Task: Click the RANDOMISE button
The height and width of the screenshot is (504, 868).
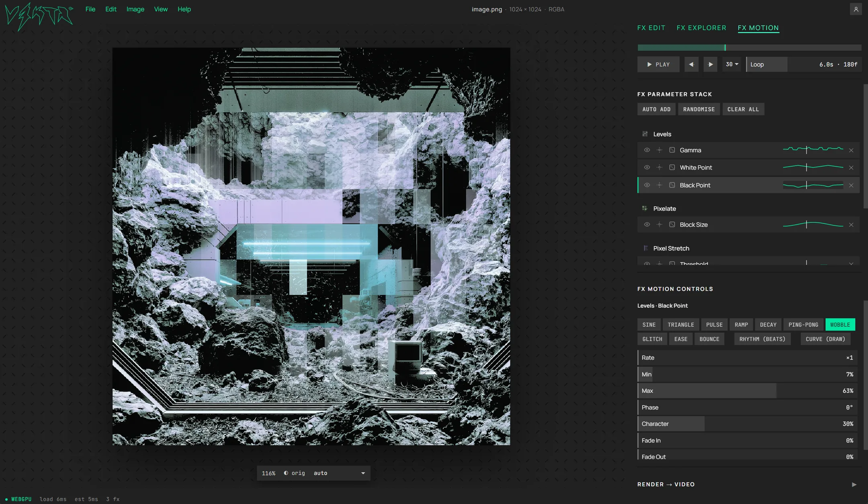Action: tap(699, 109)
